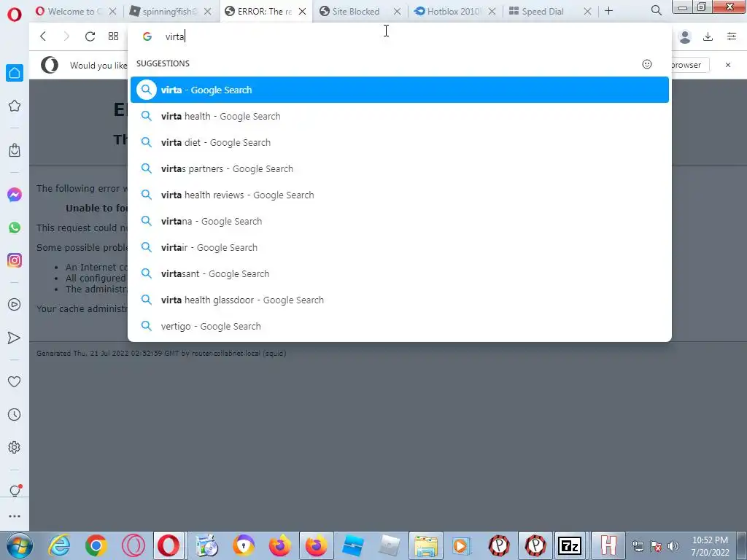Open Bookmarks star in sidebar
747x560 pixels.
click(x=15, y=106)
